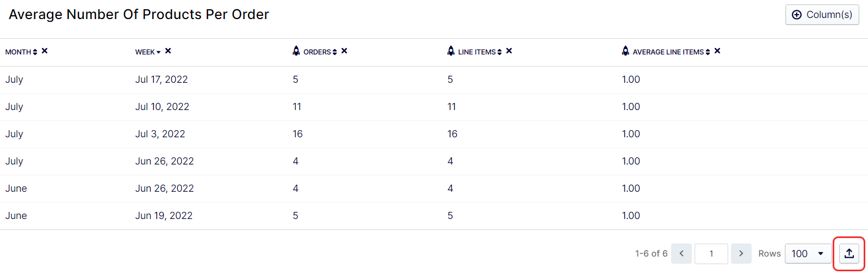The width and height of the screenshot is (868, 274).
Task: Click the rocket icon beside Orders
Action: (296, 51)
